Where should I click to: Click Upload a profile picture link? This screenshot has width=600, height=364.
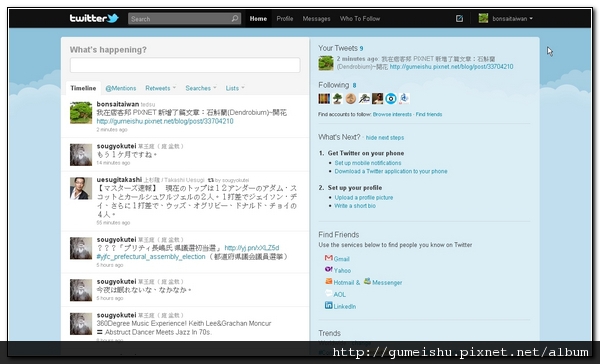364,197
